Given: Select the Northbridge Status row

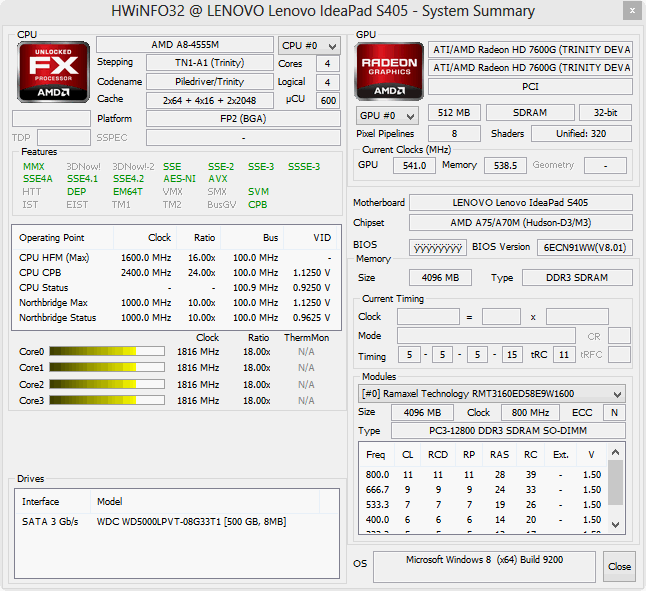Looking at the screenshot, I should click(x=175, y=318).
